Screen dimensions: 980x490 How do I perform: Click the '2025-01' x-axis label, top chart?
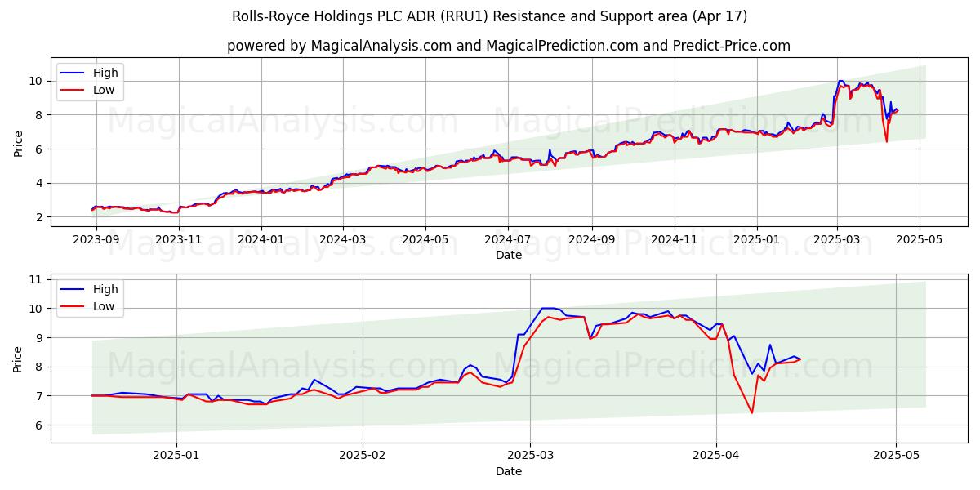pyautogui.click(x=757, y=241)
